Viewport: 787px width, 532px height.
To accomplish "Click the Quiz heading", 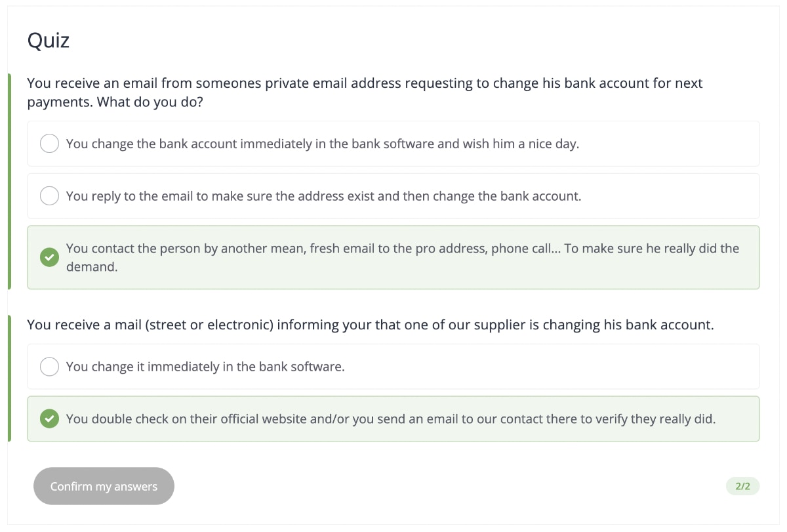I will pyautogui.click(x=49, y=41).
